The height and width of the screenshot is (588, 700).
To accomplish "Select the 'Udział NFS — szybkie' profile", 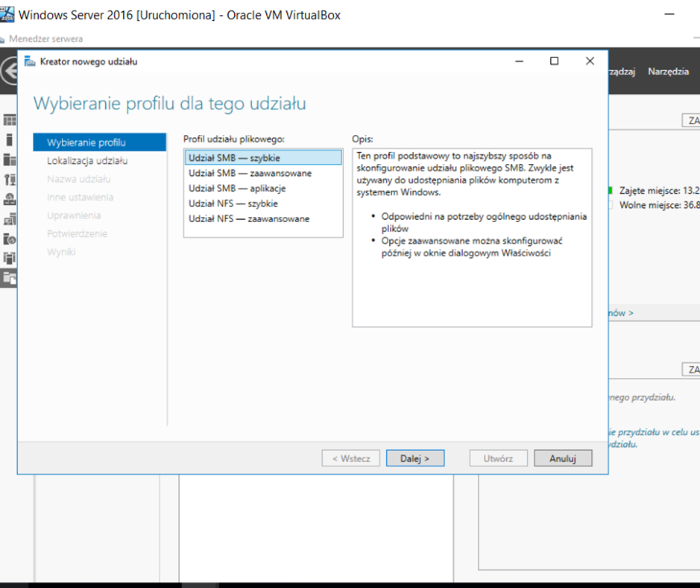I will click(x=233, y=203).
